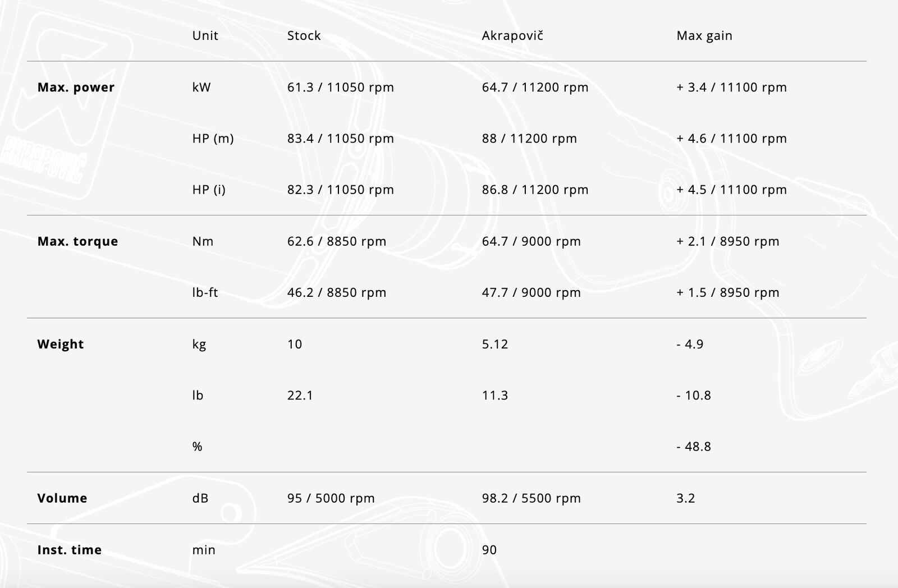
Task: Select the Max. torque row label
Action: (77, 241)
